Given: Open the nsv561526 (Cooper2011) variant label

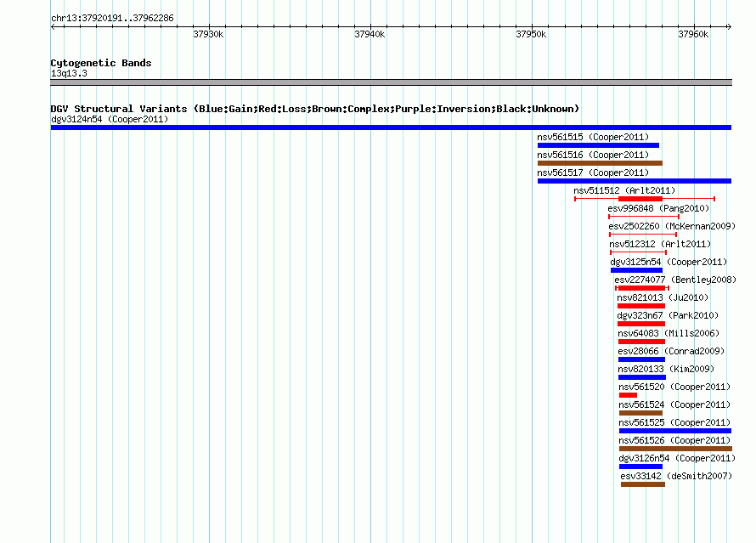Looking at the screenshot, I should (674, 440).
